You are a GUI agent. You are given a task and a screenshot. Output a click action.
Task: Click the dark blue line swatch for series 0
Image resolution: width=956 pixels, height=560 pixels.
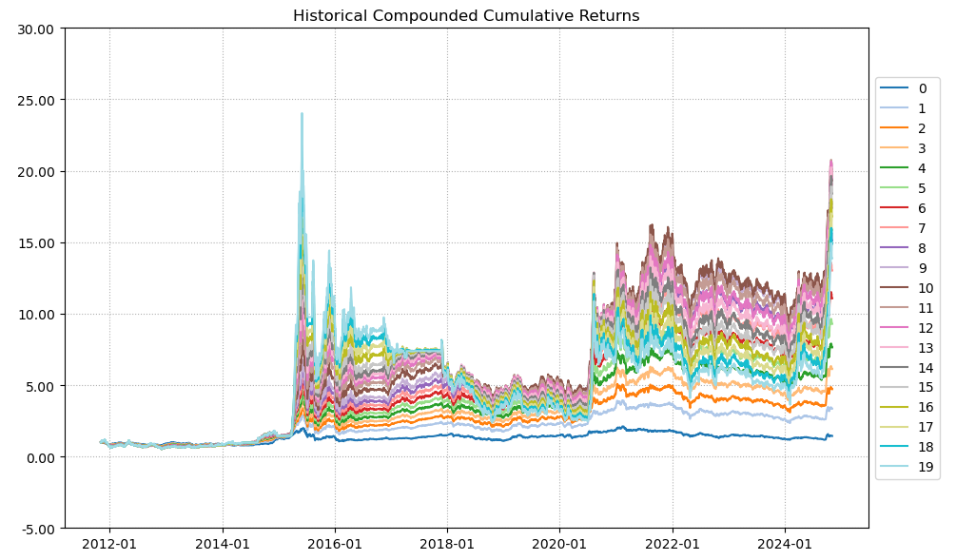pos(894,88)
